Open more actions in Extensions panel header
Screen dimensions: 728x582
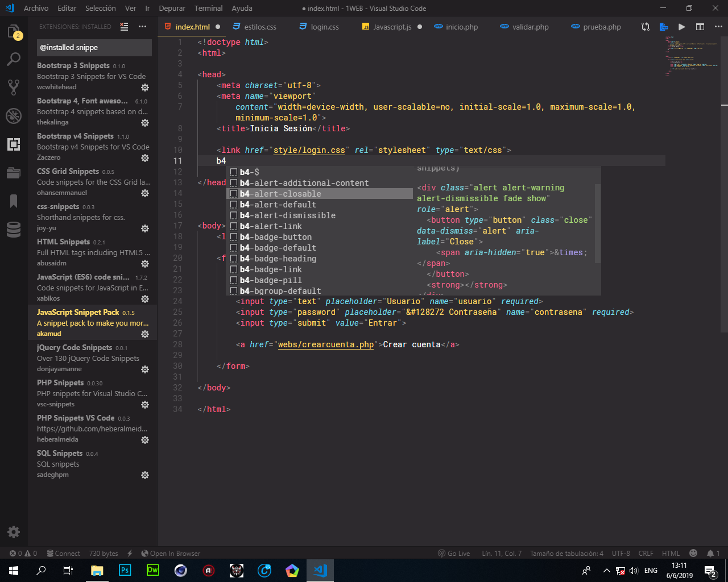pyautogui.click(x=142, y=27)
